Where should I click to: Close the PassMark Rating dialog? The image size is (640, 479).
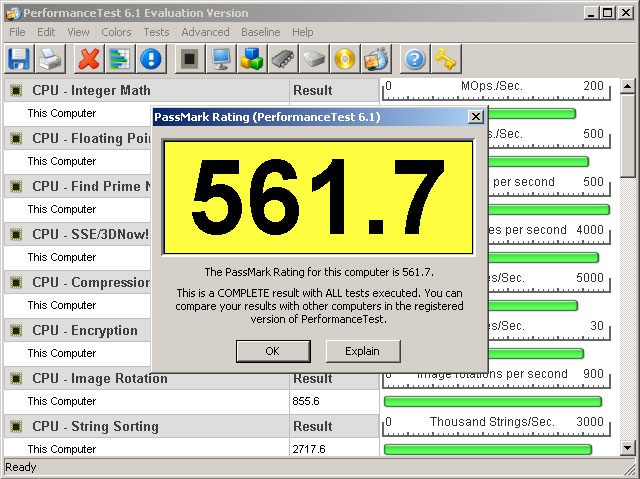[476, 117]
